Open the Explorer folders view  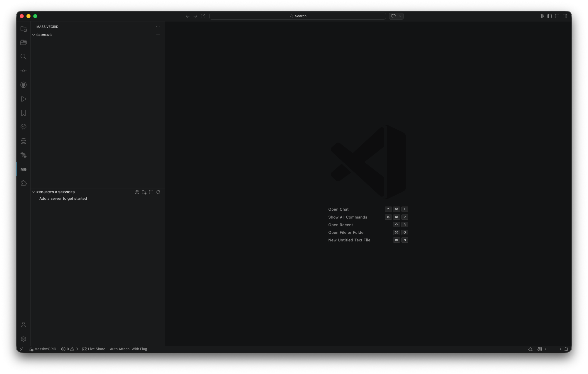coord(23,43)
